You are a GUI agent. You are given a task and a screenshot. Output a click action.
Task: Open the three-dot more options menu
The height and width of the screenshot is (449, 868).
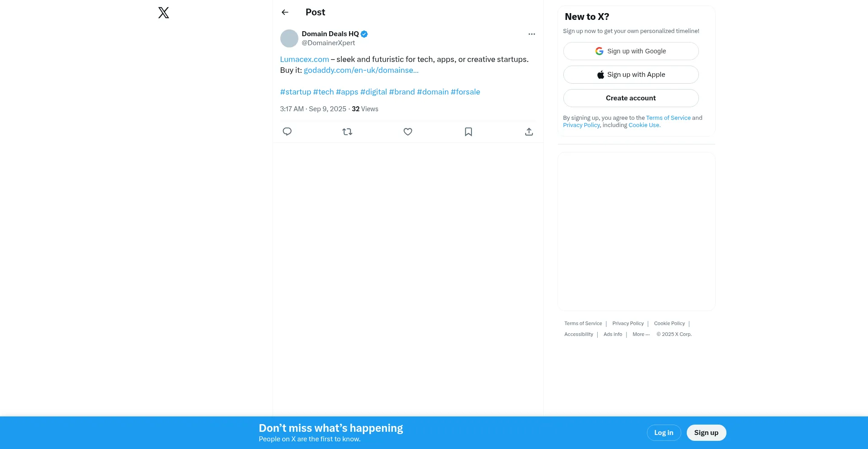point(532,34)
